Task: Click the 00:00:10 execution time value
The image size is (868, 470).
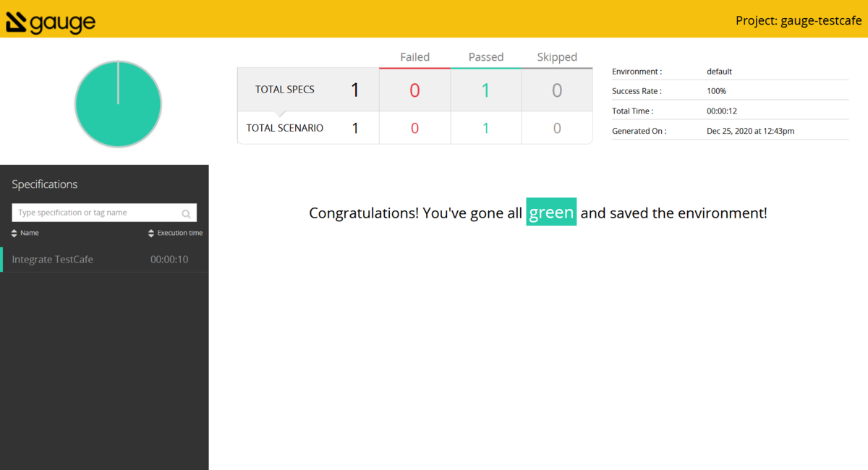Action: pyautogui.click(x=169, y=260)
